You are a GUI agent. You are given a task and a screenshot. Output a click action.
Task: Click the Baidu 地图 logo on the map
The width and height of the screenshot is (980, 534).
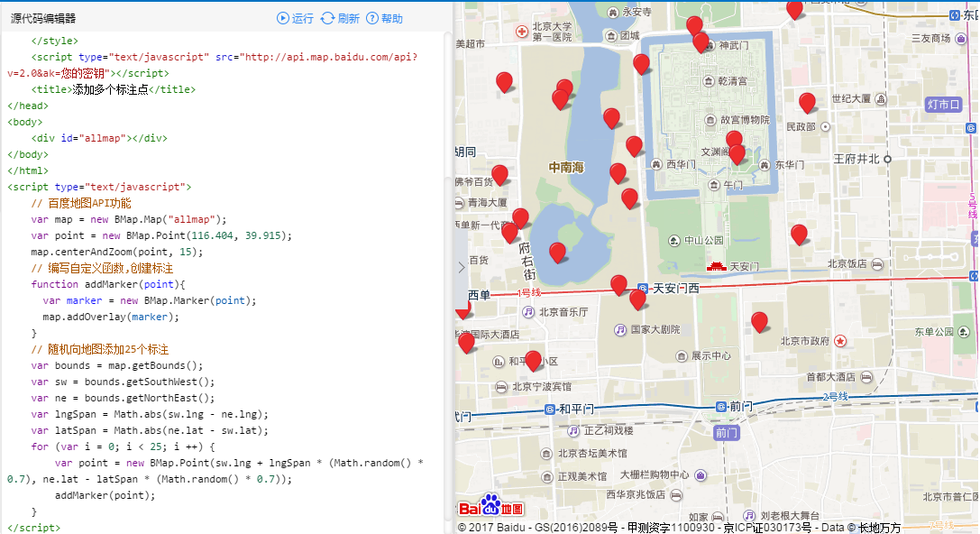[490, 506]
